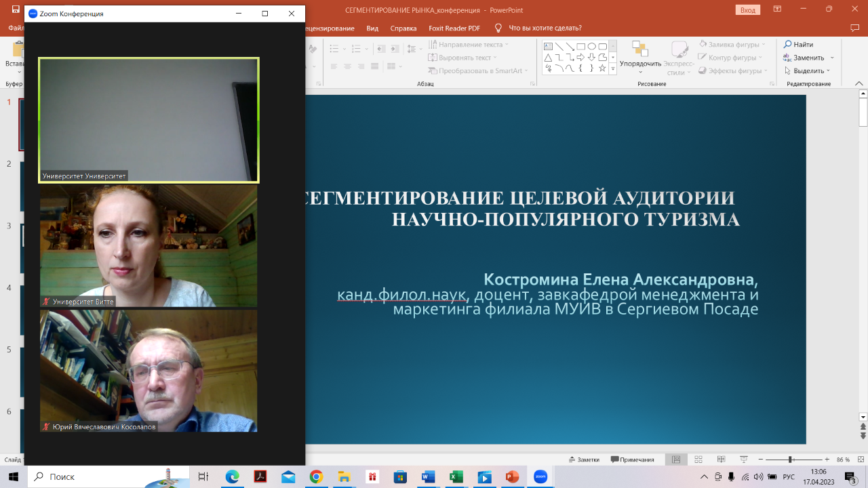This screenshot has height=488, width=868.
Task: Open Эффекты фигуры shape effects dropdown
Action: 732,70
